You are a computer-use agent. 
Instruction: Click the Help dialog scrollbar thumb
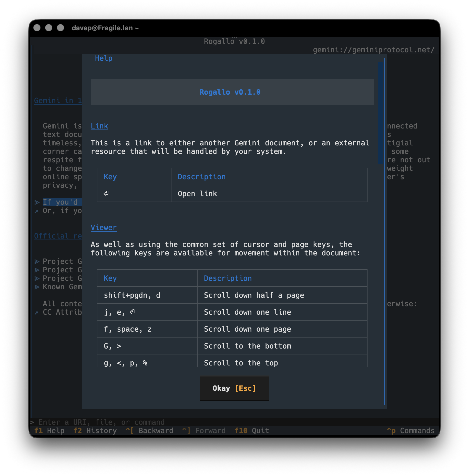click(x=380, y=113)
